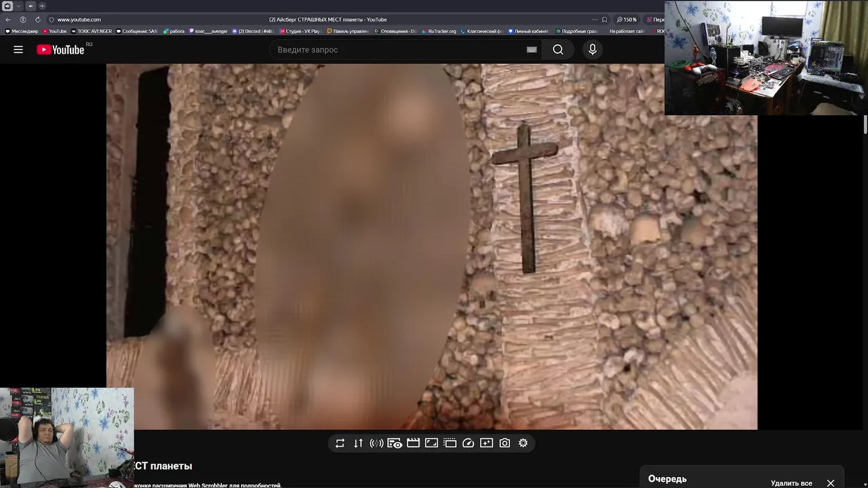Toggle the card-with-eye visibility icon

pos(395,443)
